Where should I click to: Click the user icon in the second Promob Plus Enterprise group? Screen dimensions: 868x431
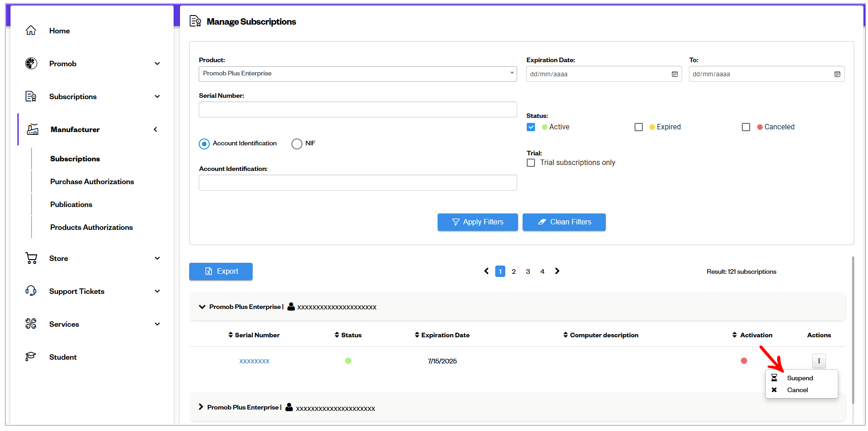coord(289,407)
